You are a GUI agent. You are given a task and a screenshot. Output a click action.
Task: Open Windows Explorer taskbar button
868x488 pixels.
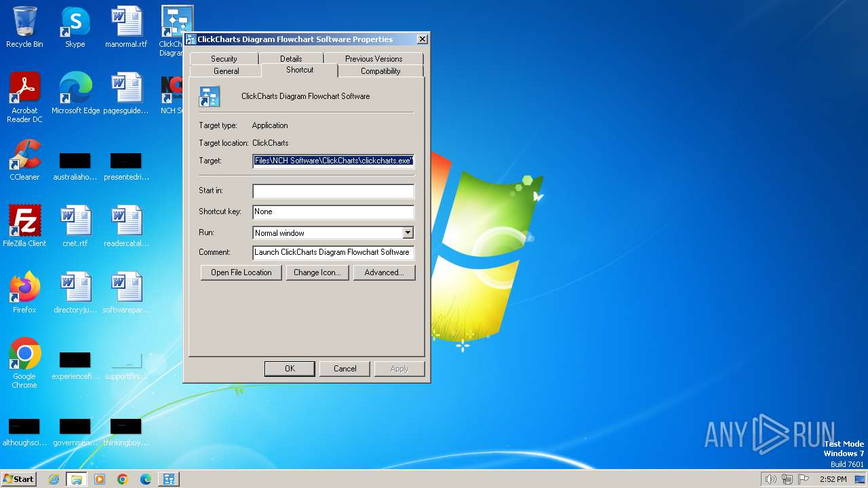[77, 479]
